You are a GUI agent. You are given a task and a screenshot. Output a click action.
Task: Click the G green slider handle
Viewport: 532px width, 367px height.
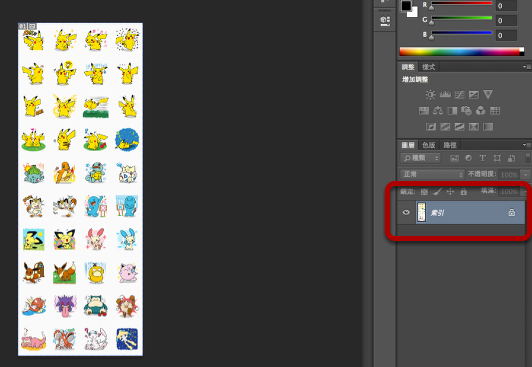click(x=432, y=22)
